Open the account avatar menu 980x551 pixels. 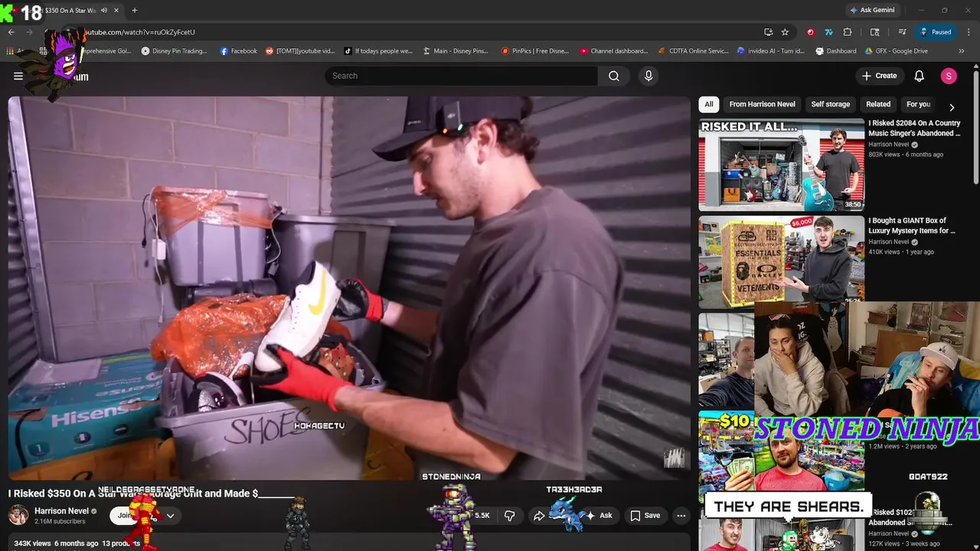click(x=949, y=76)
